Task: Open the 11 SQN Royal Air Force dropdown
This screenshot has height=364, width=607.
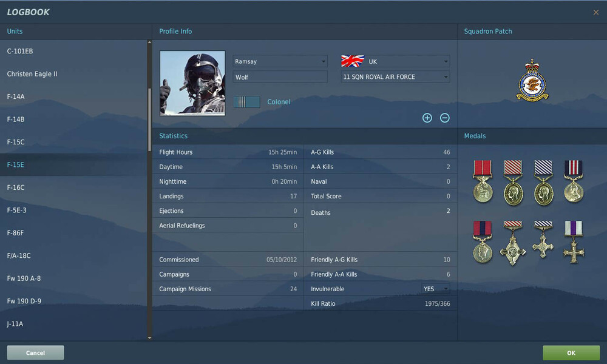Action: click(x=395, y=77)
